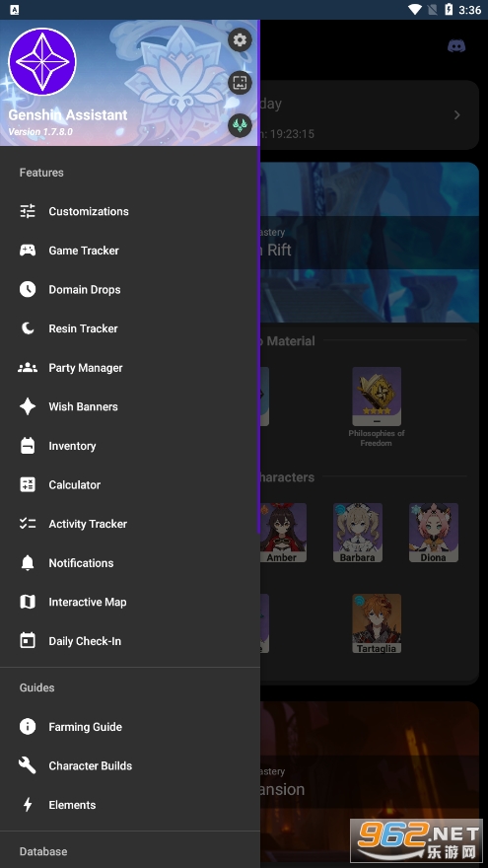Tap the Notifications bell icon
Viewport: 488px width, 868px height.
click(28, 563)
